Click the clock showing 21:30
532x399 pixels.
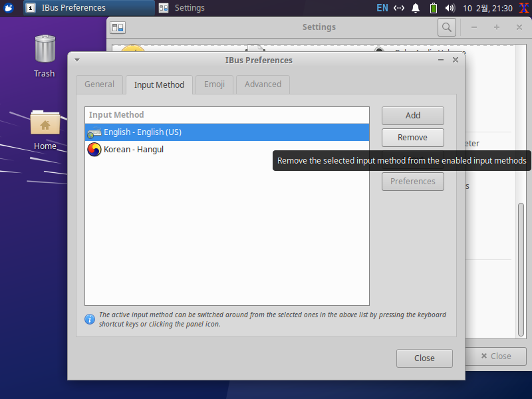(x=487, y=8)
